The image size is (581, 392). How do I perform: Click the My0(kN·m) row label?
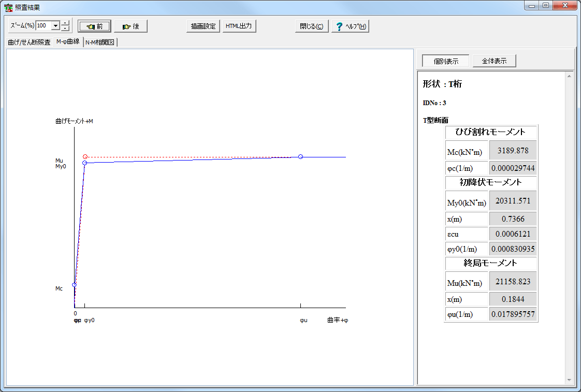point(467,201)
